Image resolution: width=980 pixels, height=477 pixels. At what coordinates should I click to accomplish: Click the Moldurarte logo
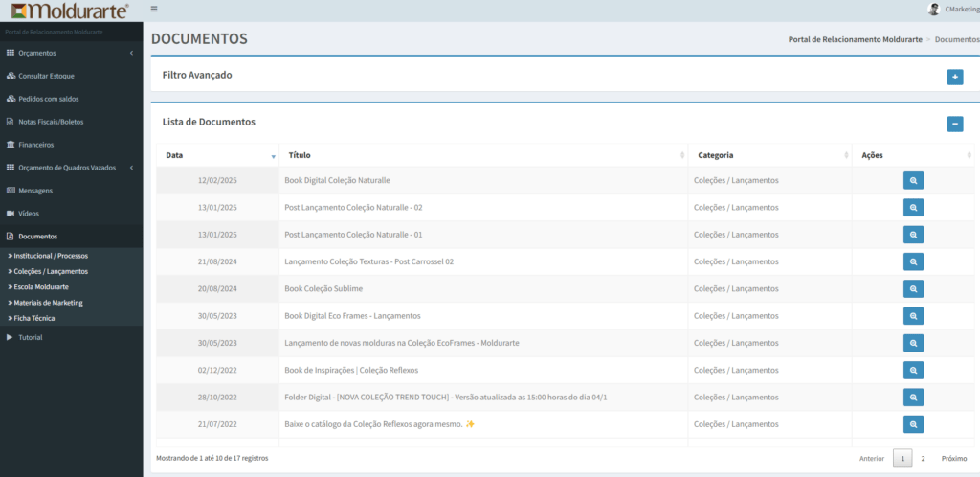coord(70,11)
